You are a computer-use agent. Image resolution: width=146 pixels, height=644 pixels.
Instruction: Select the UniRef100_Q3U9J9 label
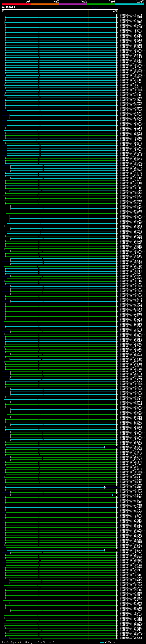[131, 500]
